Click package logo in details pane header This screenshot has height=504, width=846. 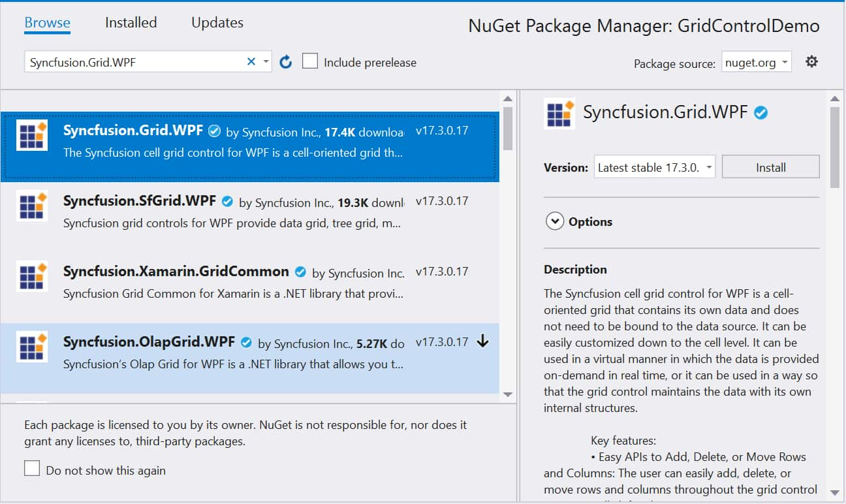[559, 114]
